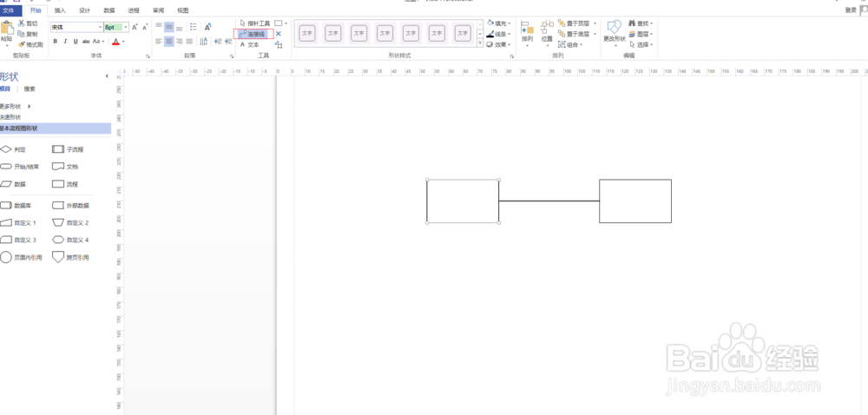Image resolution: width=868 pixels, height=415 pixels.
Task: Open the 8pt font size dropdown
Action: coord(126,27)
